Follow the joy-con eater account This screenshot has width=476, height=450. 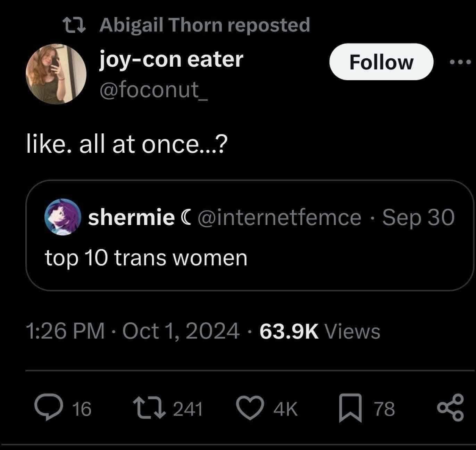point(381,62)
